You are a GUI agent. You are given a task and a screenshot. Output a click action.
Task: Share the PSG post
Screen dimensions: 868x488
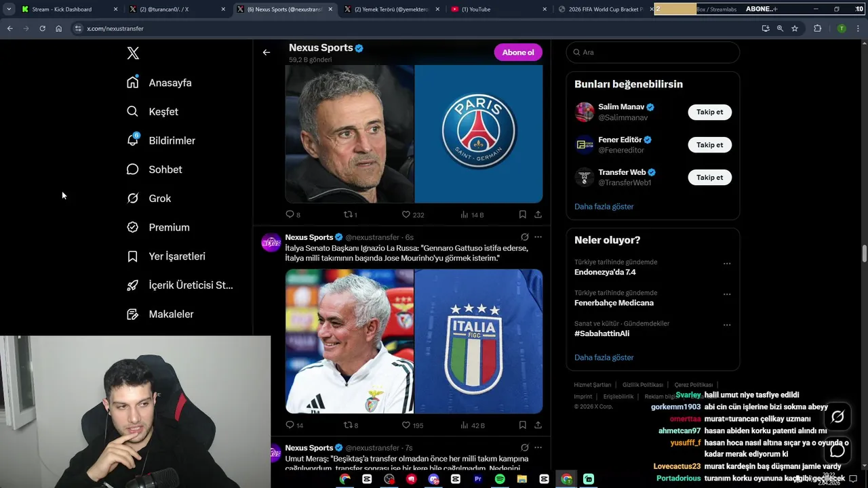(538, 214)
